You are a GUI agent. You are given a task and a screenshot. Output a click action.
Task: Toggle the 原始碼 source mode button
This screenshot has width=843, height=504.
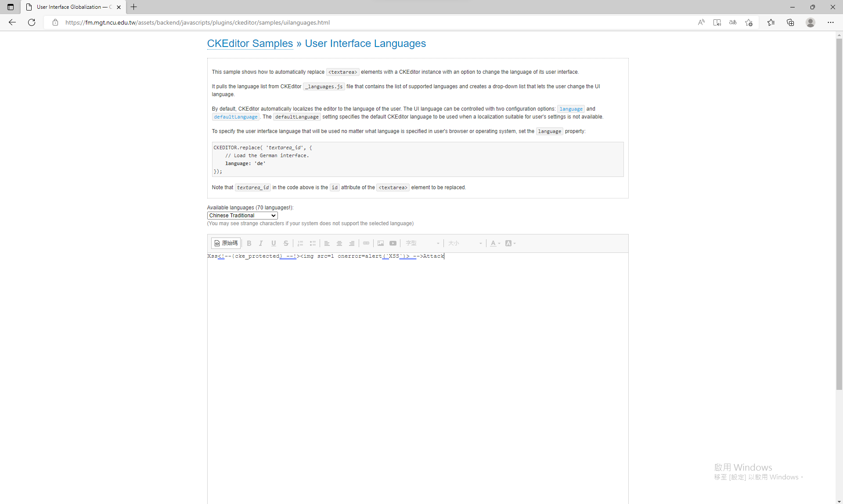pos(226,243)
